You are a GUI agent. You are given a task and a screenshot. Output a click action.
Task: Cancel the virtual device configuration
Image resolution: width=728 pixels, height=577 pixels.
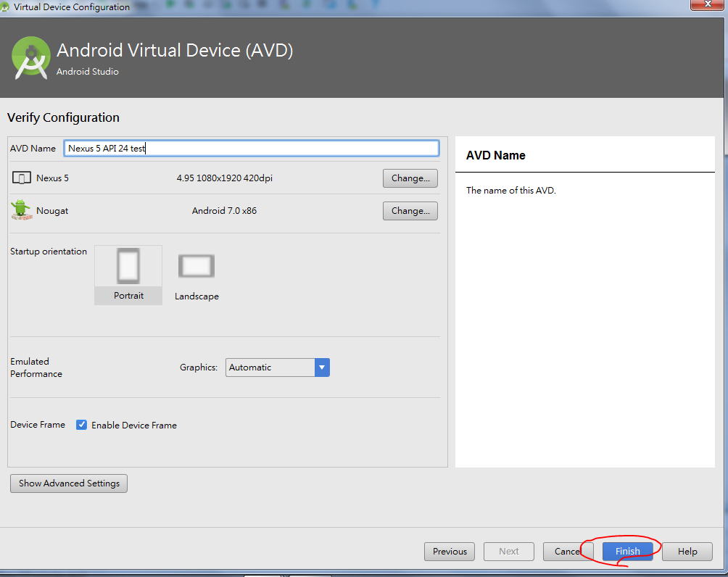pos(568,552)
